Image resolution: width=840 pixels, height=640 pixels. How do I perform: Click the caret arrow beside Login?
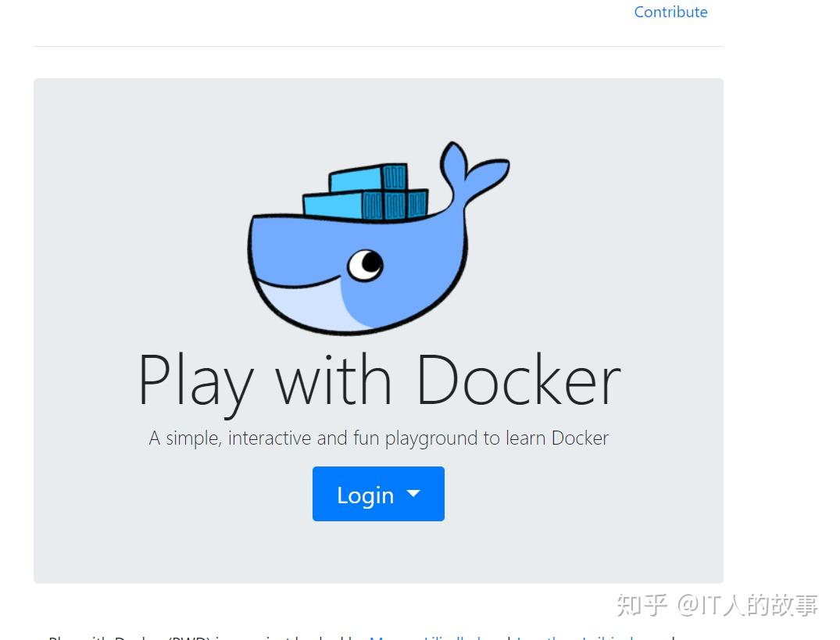413,494
